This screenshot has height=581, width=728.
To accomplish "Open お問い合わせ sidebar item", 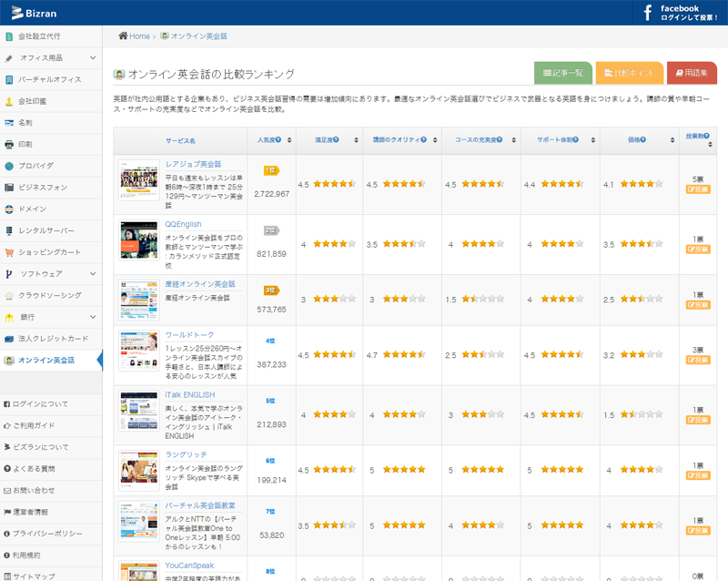I will [51, 490].
